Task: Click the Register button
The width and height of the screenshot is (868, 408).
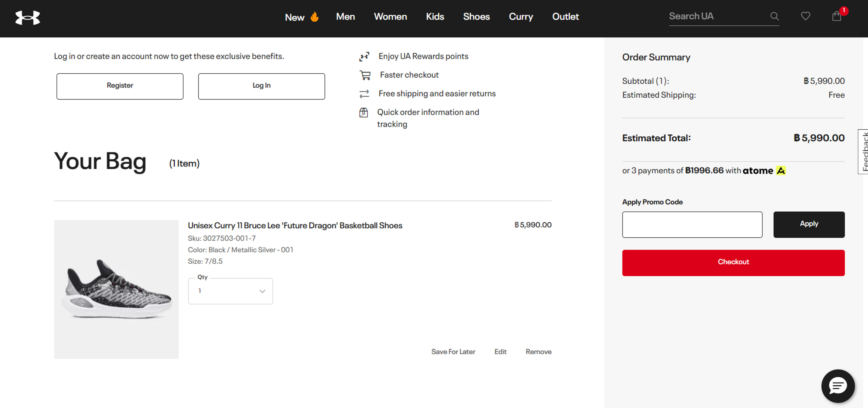Action: pyautogui.click(x=120, y=86)
